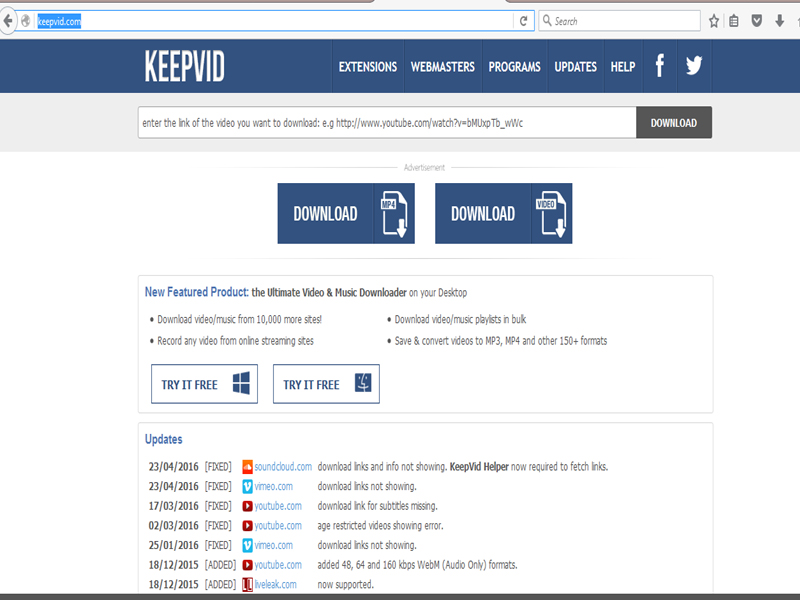Click the MP4 file download icon
Viewport: 800px width, 600px height.
pos(394,214)
